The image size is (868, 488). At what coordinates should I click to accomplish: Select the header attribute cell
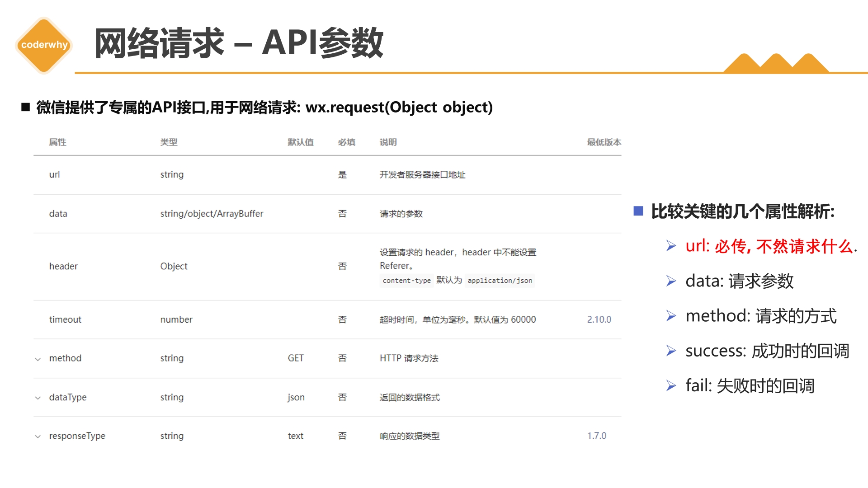(63, 267)
